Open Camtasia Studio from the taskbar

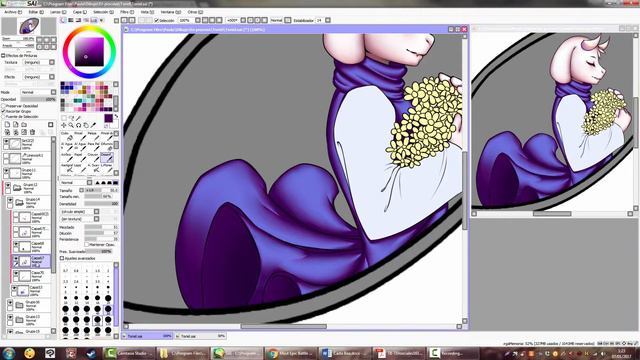[x=129, y=353]
